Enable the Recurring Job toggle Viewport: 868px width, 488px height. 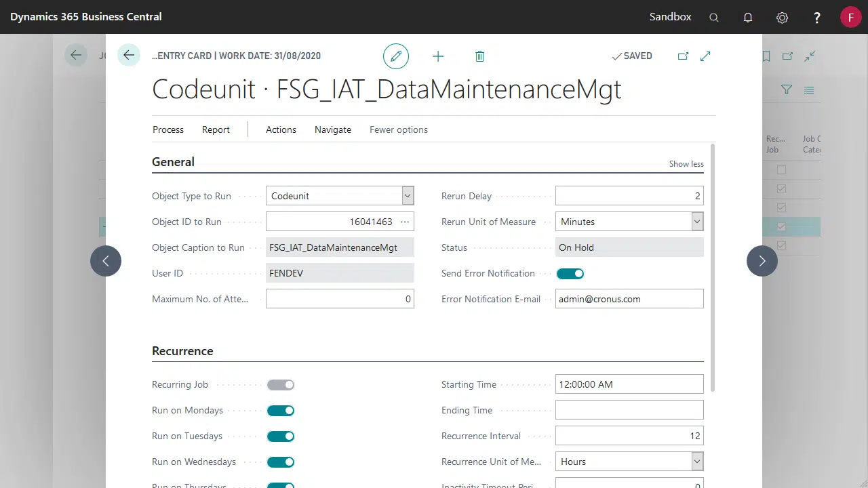tap(281, 385)
